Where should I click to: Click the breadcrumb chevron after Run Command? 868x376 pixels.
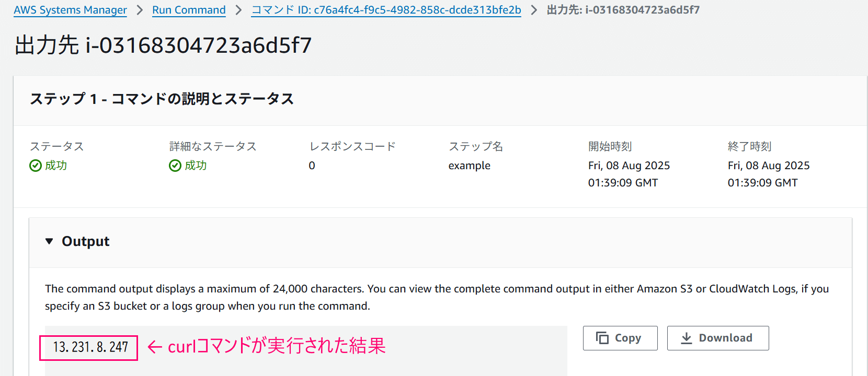click(x=238, y=10)
